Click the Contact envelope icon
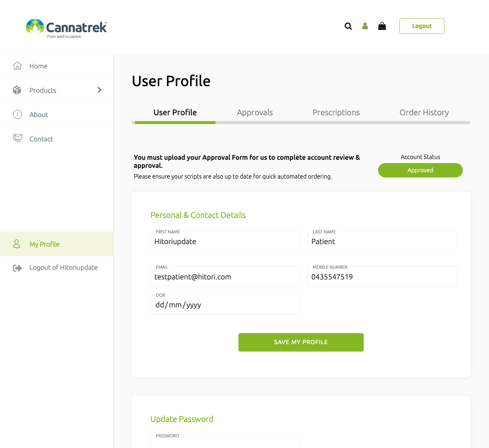The height and width of the screenshot is (448, 489). [17, 138]
